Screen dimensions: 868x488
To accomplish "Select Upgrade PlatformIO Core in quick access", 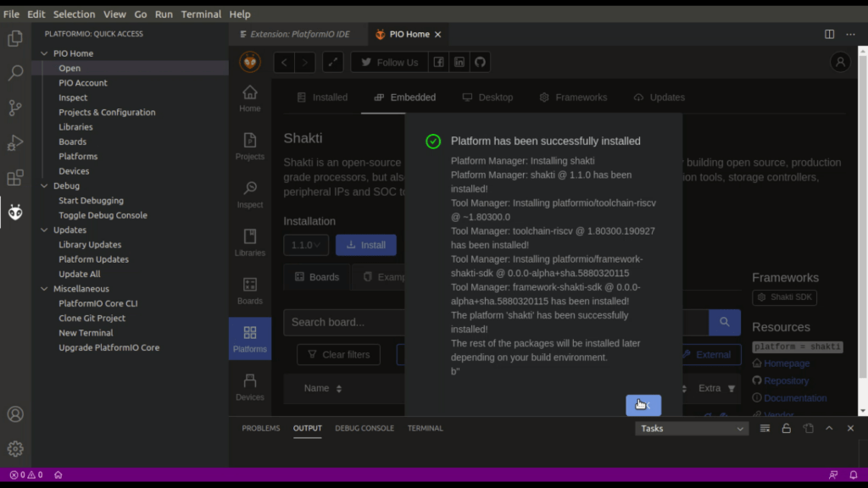I will [x=109, y=348].
